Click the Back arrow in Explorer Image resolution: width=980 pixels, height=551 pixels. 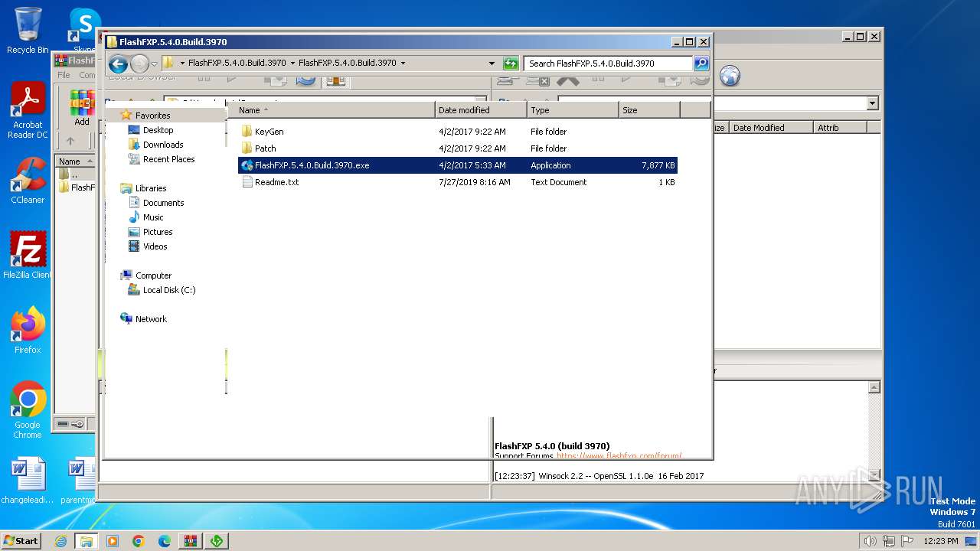tap(118, 64)
